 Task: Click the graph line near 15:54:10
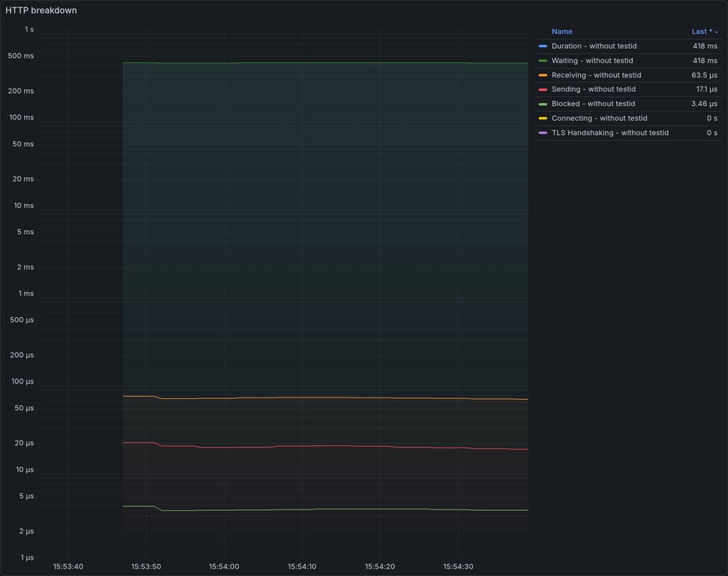(x=301, y=64)
